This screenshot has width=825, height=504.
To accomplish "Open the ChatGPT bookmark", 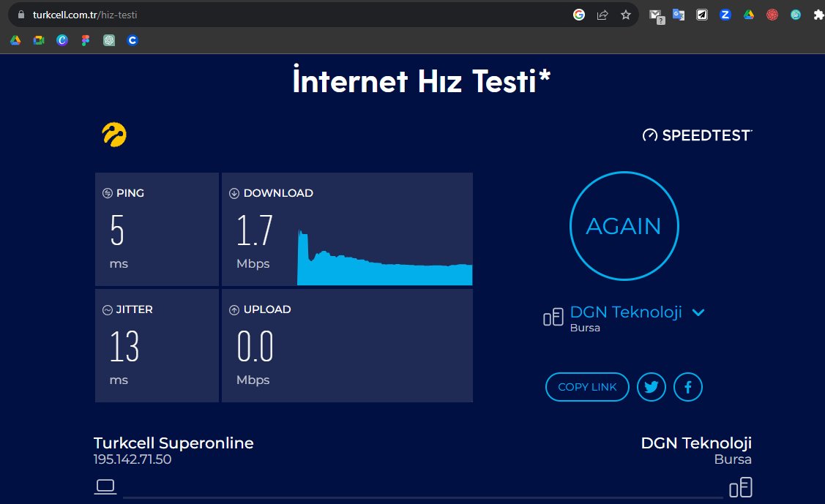I will 109,40.
